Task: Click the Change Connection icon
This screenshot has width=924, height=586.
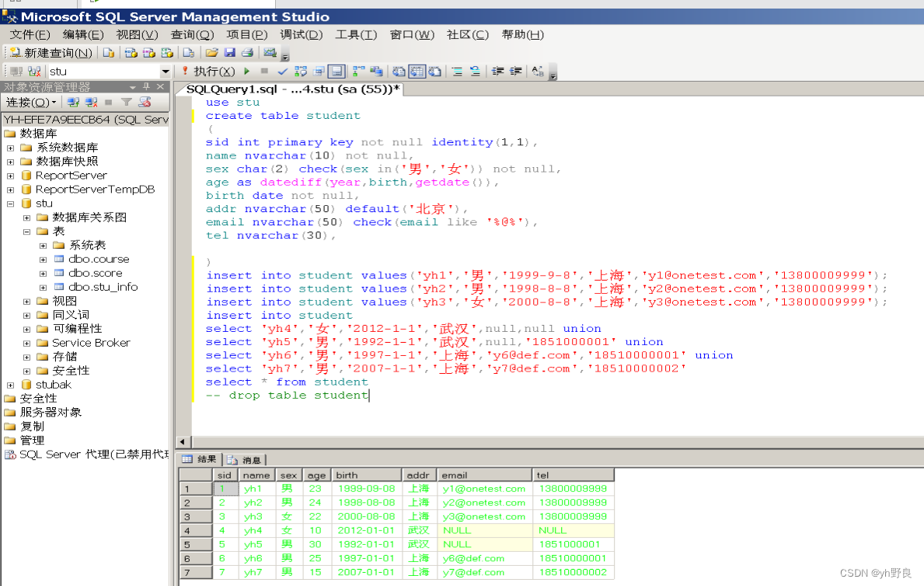Action: coord(35,72)
